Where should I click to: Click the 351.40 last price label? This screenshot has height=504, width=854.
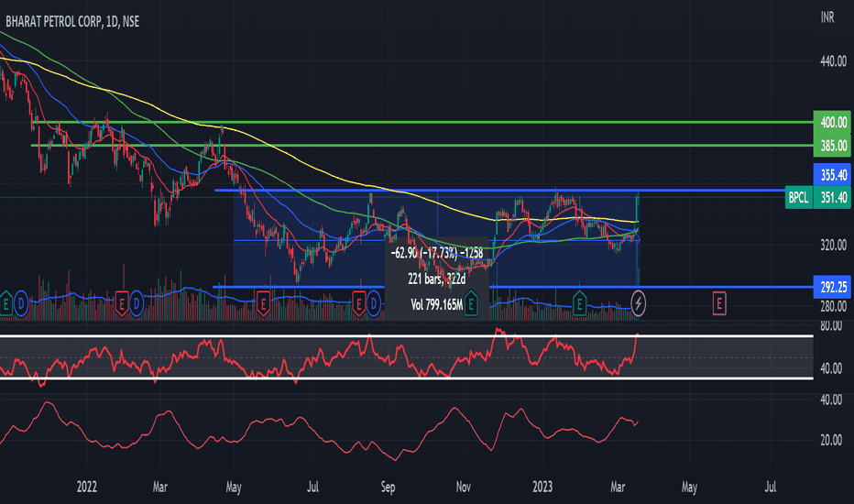[832, 197]
